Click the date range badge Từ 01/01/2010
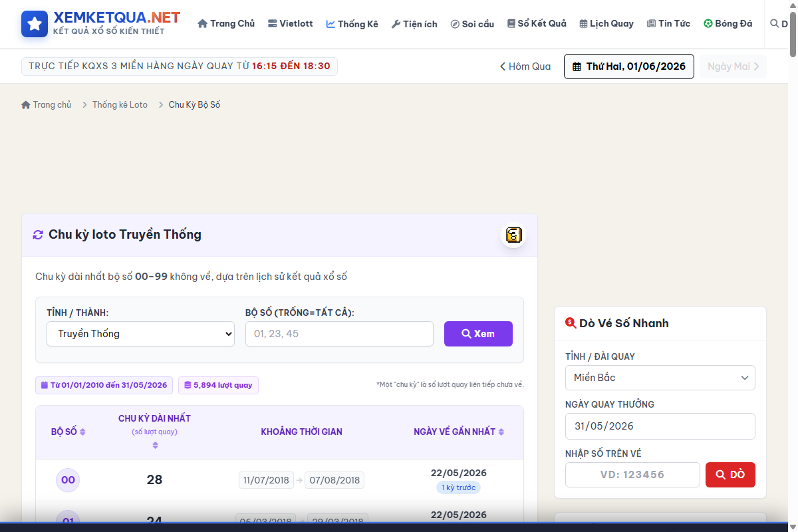 click(104, 385)
